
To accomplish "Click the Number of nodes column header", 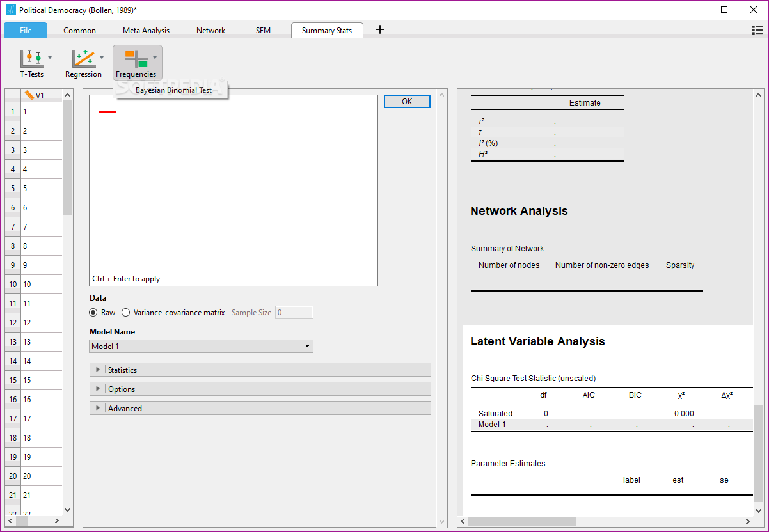I will tap(509, 265).
